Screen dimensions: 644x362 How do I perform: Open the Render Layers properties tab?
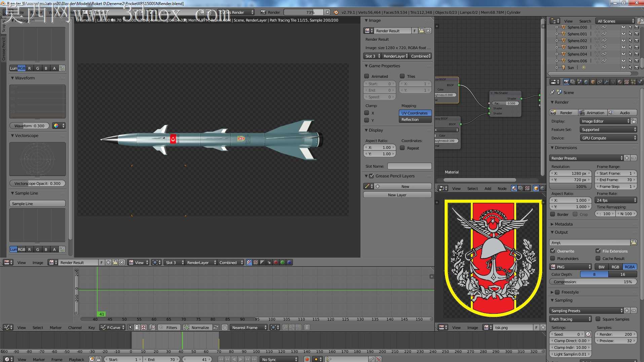573,82
